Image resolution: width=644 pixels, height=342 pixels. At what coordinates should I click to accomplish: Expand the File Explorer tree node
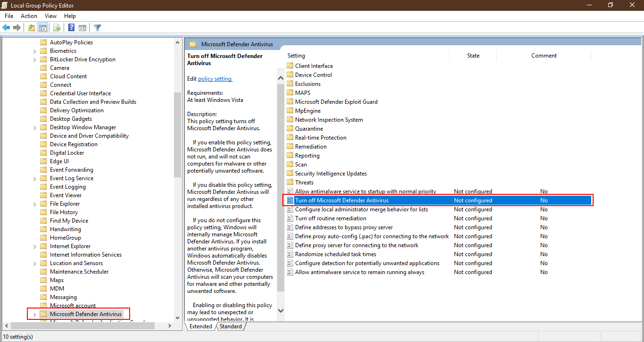coord(35,204)
